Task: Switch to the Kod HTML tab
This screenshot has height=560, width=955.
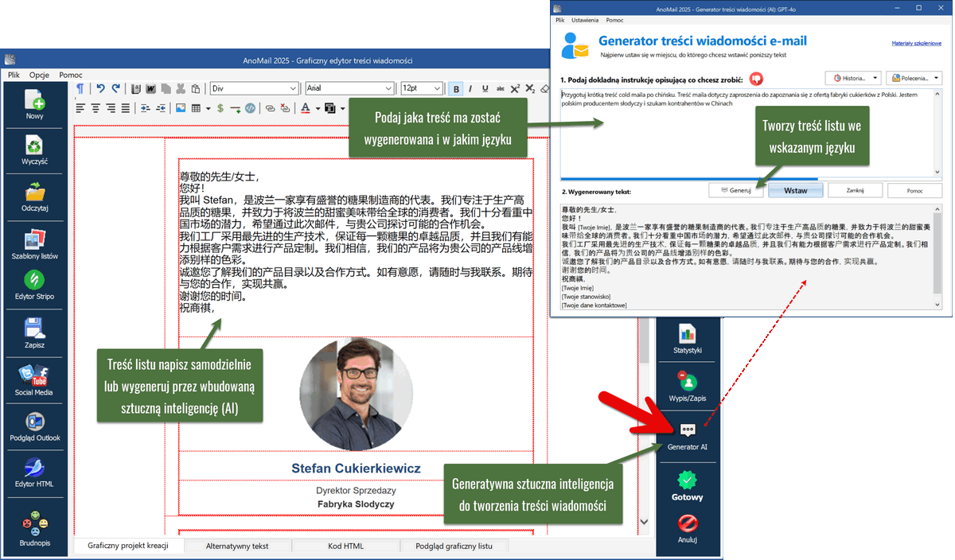Action: point(345,546)
